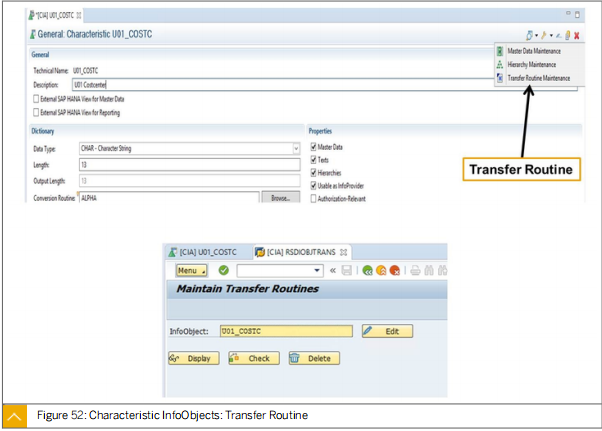Uncheck the Texts property
The height and width of the screenshot is (431, 602).
(x=314, y=160)
